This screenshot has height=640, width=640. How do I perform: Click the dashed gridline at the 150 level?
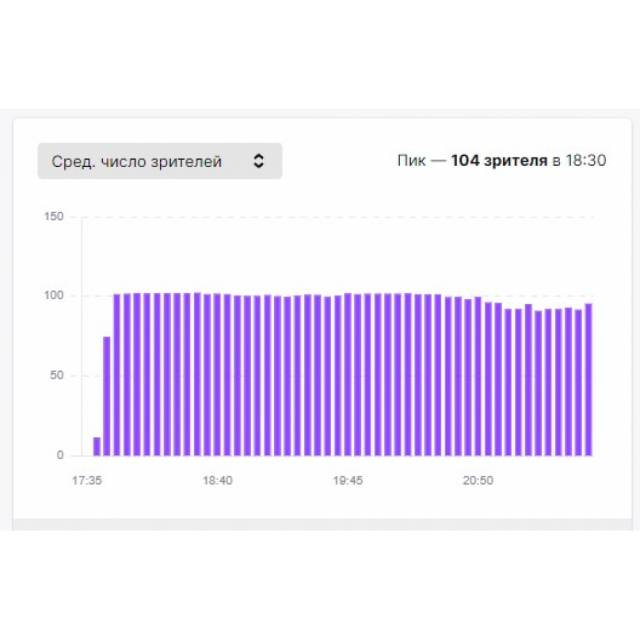(x=331, y=217)
